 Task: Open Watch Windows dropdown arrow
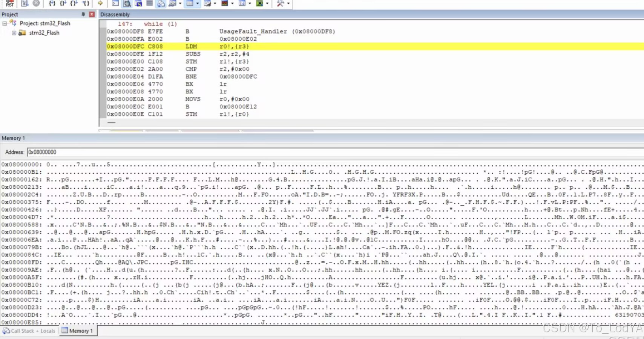tap(180, 3)
